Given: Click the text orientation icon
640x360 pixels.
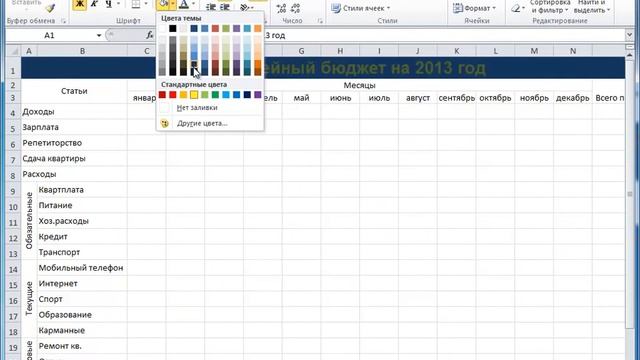Looking at the screenshot, I should tap(244, 7).
